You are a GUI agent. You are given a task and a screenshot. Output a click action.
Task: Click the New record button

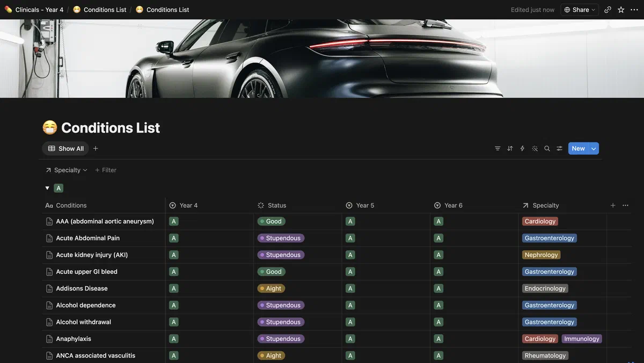click(x=579, y=149)
